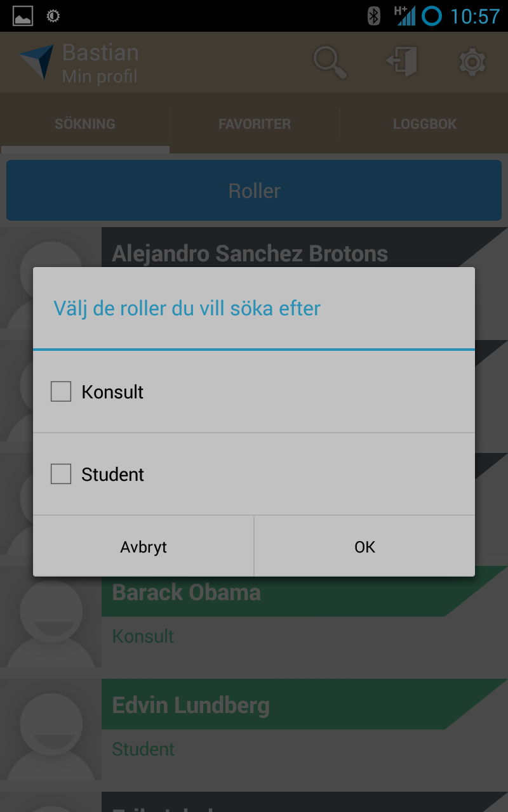This screenshot has height=812, width=508.
Task: Tap the Bluetooth status icon
Action: [374, 15]
